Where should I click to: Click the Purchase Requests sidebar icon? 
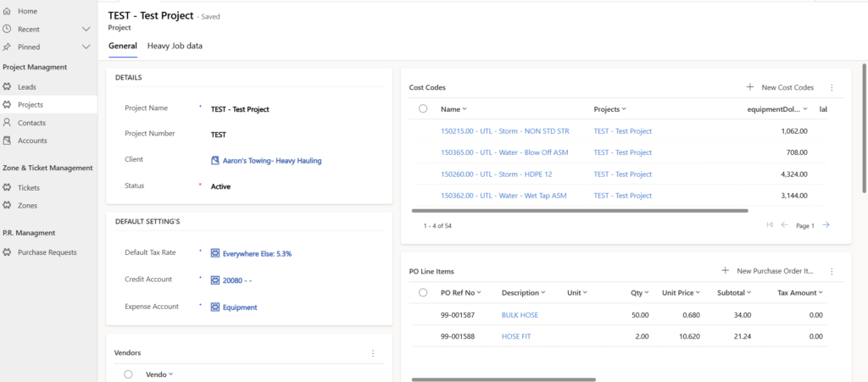click(x=8, y=252)
